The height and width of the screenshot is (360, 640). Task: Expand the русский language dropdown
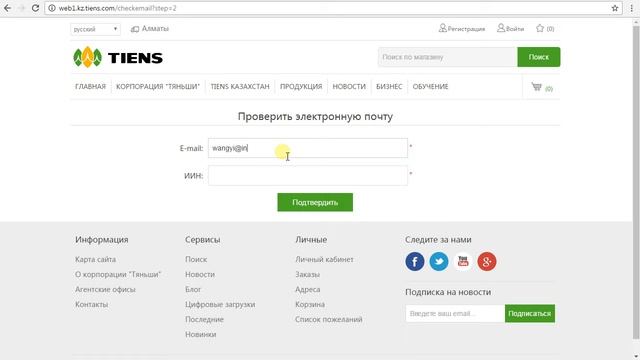point(96,29)
